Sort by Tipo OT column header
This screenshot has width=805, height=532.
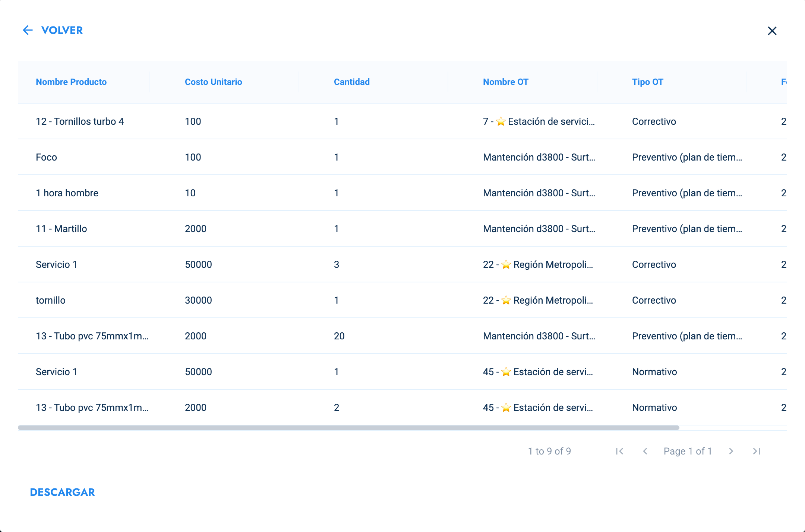click(x=648, y=82)
